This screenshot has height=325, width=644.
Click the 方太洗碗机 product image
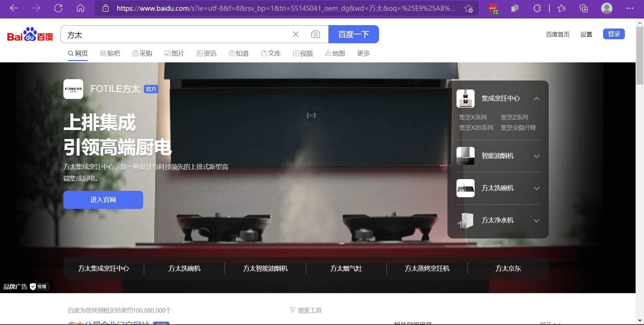tap(466, 188)
